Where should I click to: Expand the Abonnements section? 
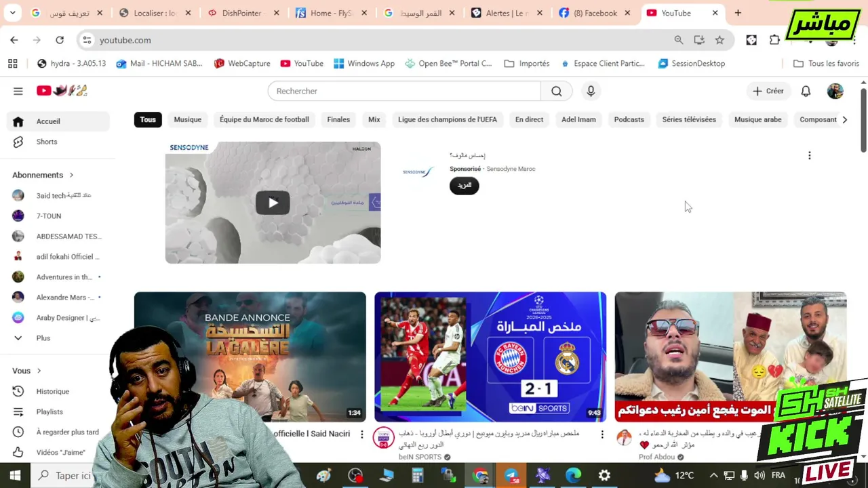pos(43,175)
